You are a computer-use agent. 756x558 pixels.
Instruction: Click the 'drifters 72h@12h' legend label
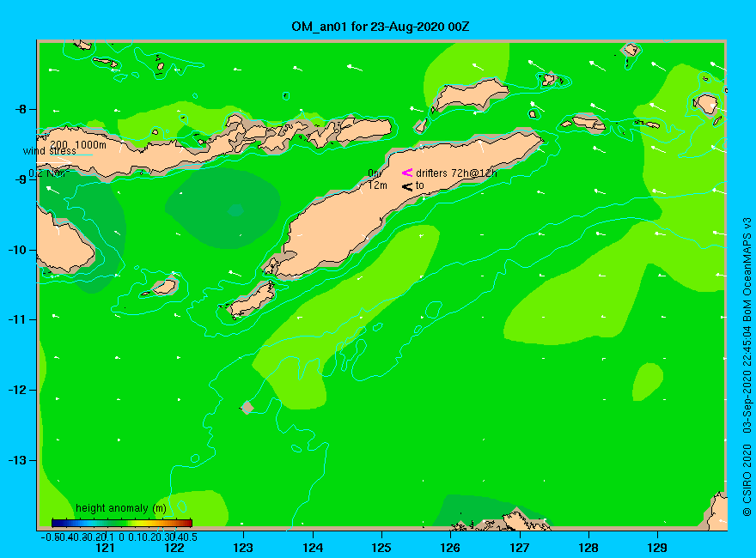click(456, 173)
